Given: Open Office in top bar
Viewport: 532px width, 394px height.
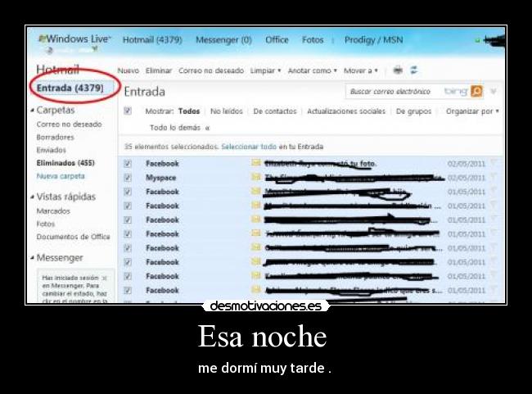Looking at the screenshot, I should click(x=277, y=40).
